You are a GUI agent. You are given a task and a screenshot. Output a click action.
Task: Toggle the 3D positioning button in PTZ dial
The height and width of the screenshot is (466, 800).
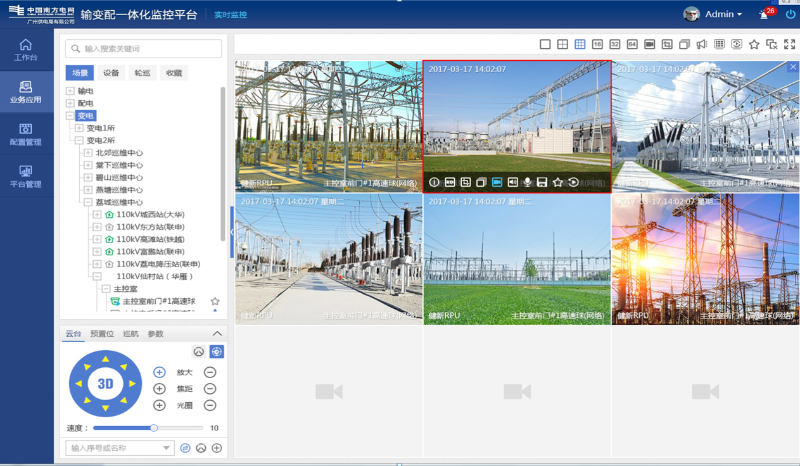[x=105, y=383]
